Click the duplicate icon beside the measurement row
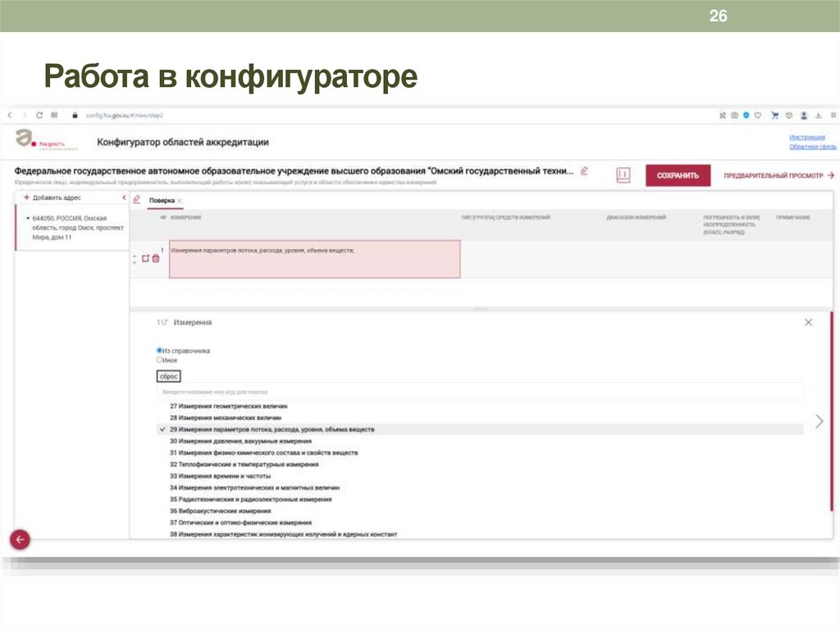This screenshot has height=629, width=840. tap(144, 259)
